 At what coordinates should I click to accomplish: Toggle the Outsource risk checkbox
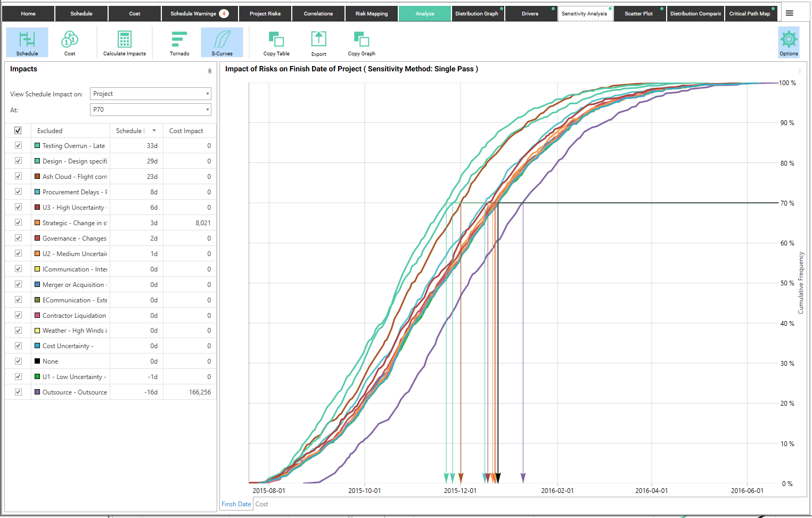(x=18, y=392)
